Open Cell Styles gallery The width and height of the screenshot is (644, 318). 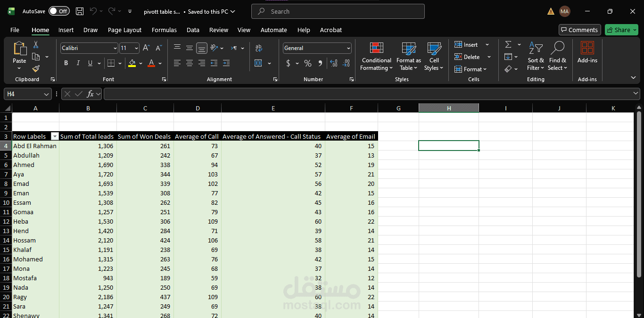click(x=434, y=57)
